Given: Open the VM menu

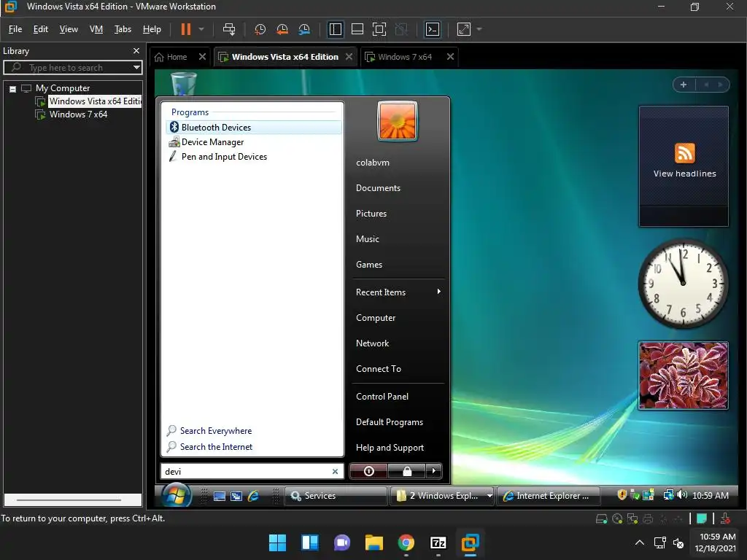Looking at the screenshot, I should (x=96, y=29).
